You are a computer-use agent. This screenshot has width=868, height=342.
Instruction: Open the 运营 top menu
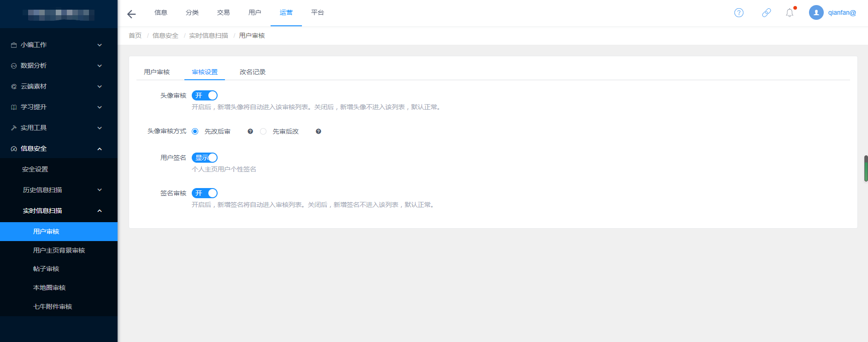[x=286, y=12]
